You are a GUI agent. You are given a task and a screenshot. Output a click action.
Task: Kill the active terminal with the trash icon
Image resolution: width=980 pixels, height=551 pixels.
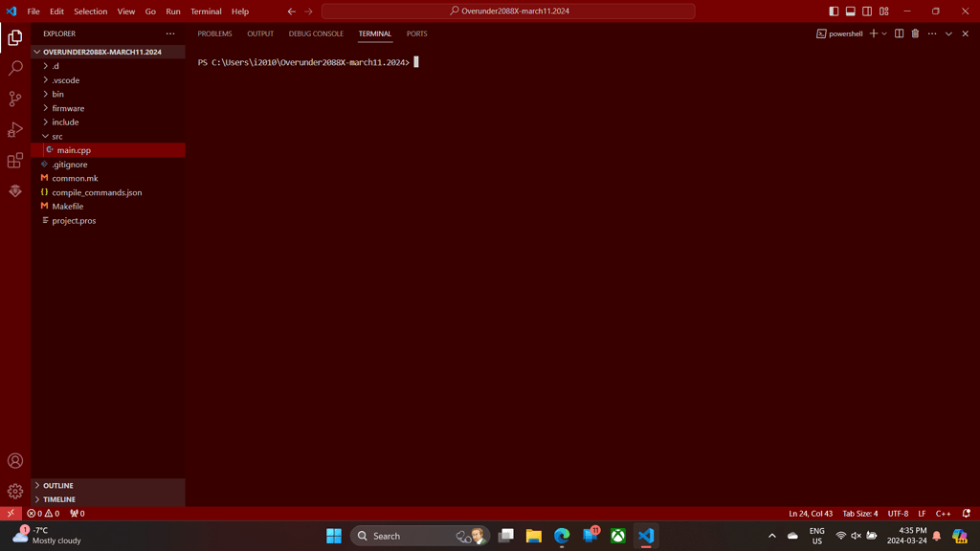click(916, 33)
